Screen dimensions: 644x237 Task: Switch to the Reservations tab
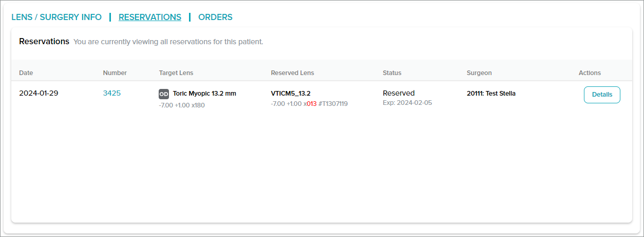point(150,17)
